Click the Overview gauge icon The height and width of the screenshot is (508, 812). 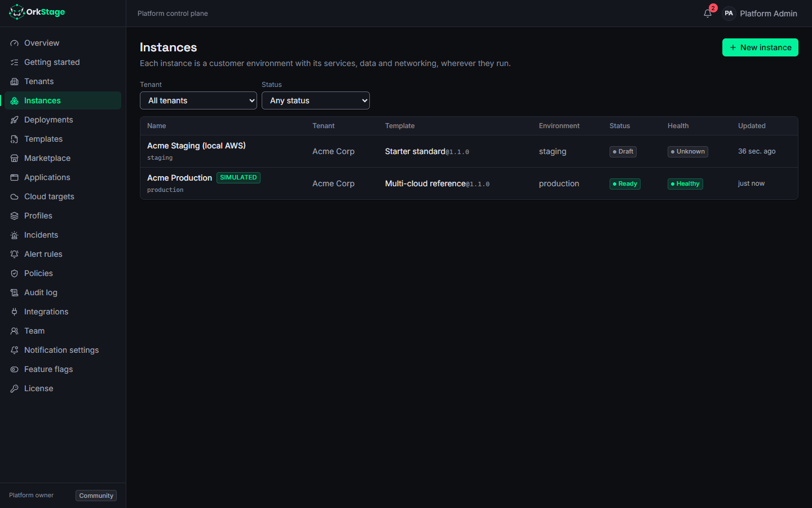15,43
